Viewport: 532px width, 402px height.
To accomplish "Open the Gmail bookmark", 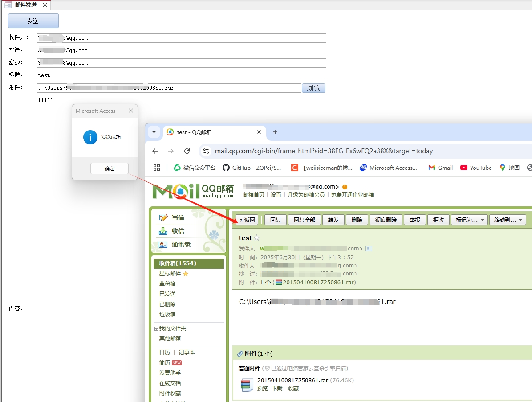I will click(x=440, y=168).
